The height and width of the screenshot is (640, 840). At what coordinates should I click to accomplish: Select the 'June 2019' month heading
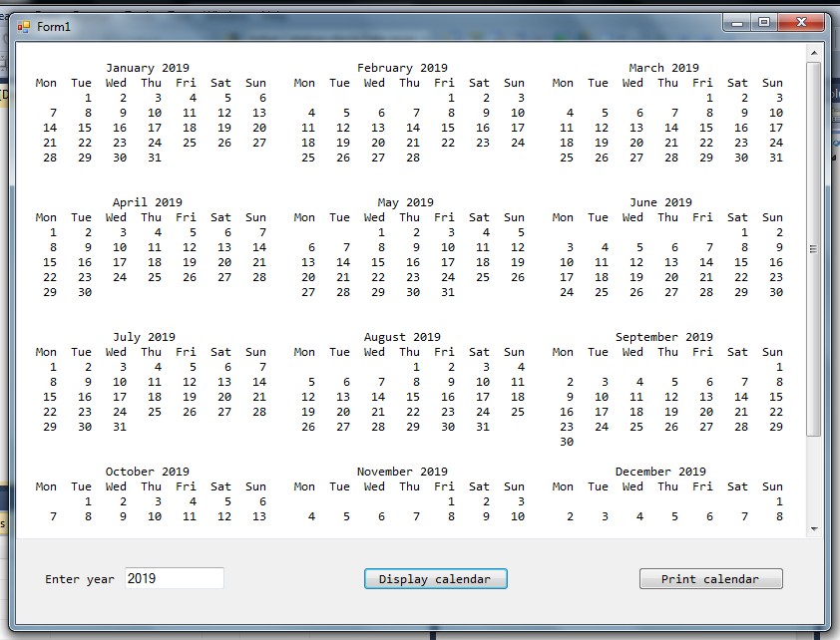(x=660, y=202)
